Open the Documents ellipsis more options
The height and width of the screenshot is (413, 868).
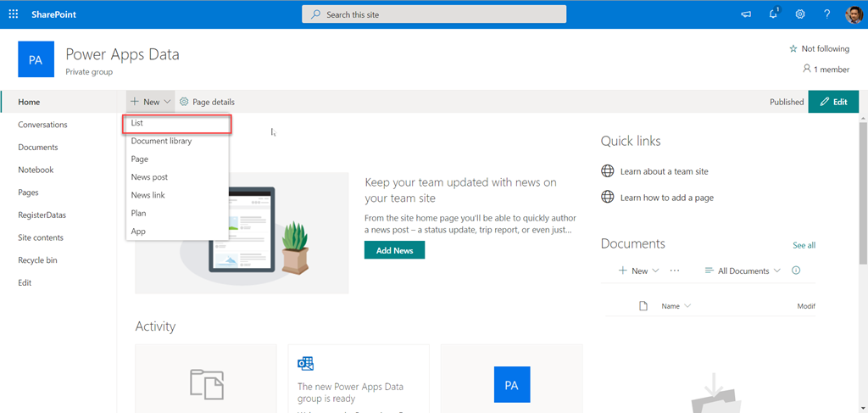(x=674, y=271)
